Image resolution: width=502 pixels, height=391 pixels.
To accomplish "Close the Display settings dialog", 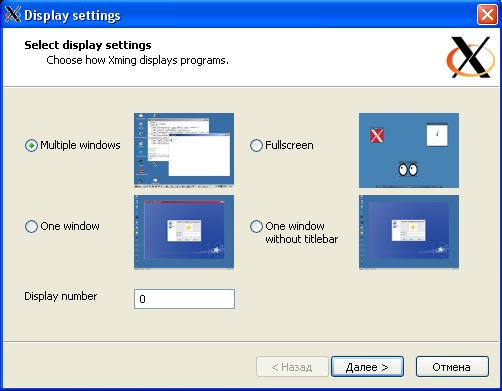I will click(x=487, y=15).
